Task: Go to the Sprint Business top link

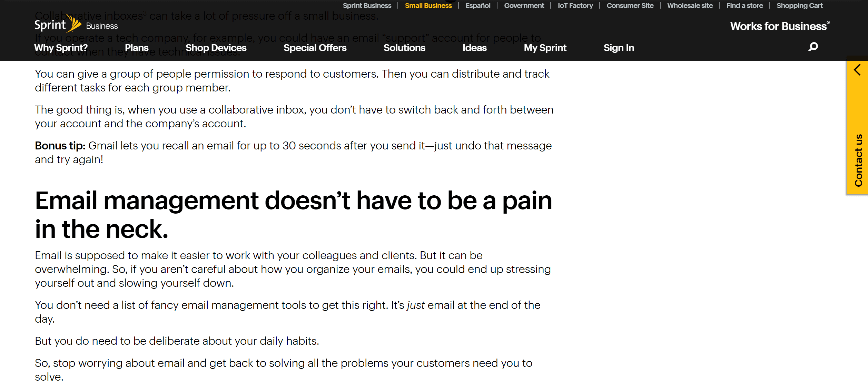Action: tap(367, 6)
